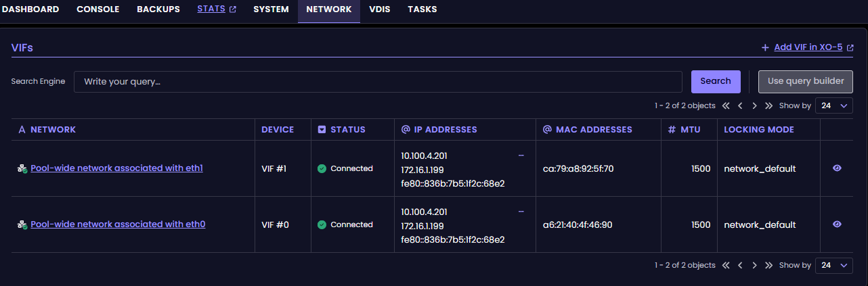This screenshot has height=286, width=868.
Task: Click the eye icon for VIF #1
Action: 837,168
